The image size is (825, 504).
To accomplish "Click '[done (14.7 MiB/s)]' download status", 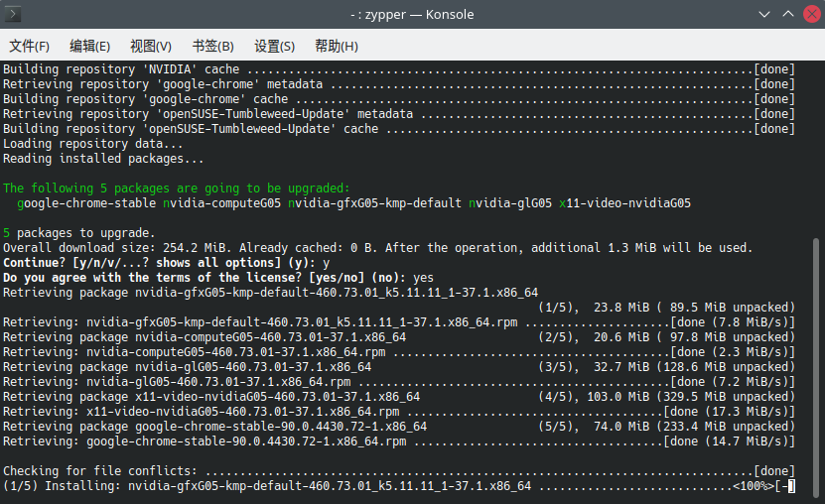I will 729,441.
